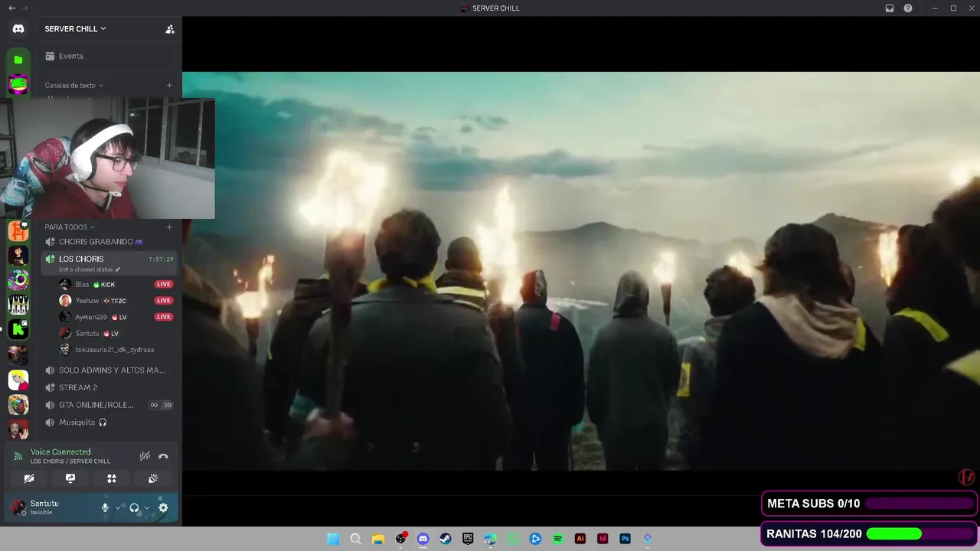Open the inbox icon in title bar
The width and height of the screenshot is (980, 551).
click(890, 8)
